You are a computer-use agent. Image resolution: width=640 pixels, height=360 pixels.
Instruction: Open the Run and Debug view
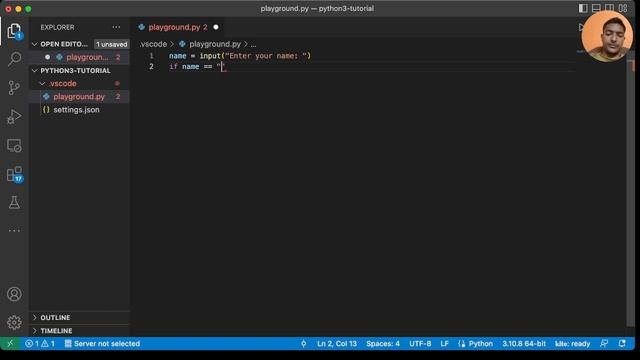click(14, 117)
